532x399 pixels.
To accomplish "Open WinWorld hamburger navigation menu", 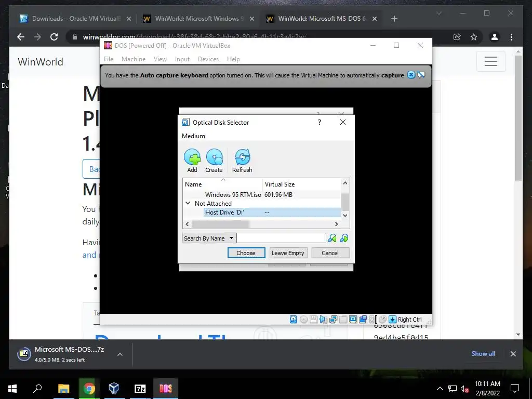I will click(x=490, y=61).
